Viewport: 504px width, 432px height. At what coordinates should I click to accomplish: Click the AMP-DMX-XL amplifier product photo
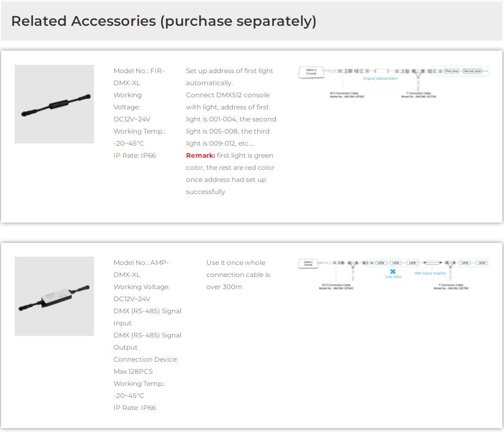54,296
